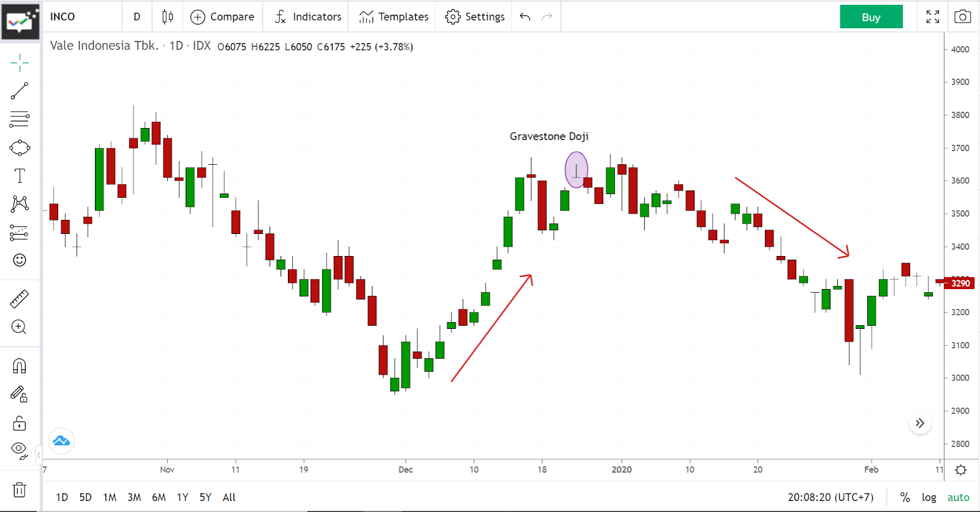
Task: Open price axis settings gear
Action: point(961,470)
